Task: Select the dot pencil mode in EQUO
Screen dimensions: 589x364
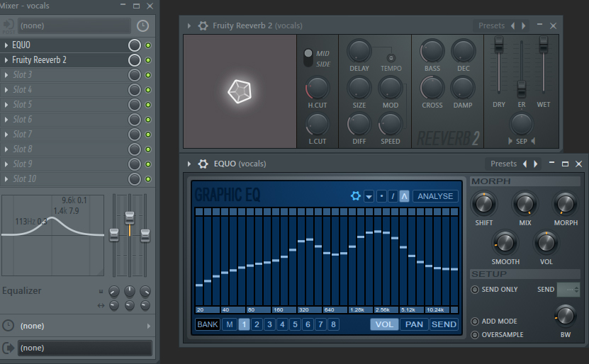Action: pyautogui.click(x=381, y=196)
